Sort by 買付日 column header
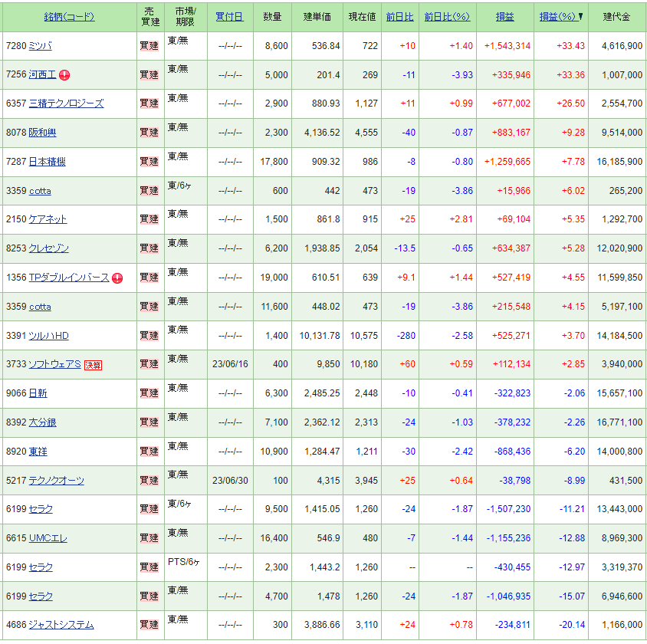Image resolution: width=647 pixels, height=644 pixels. [229, 17]
